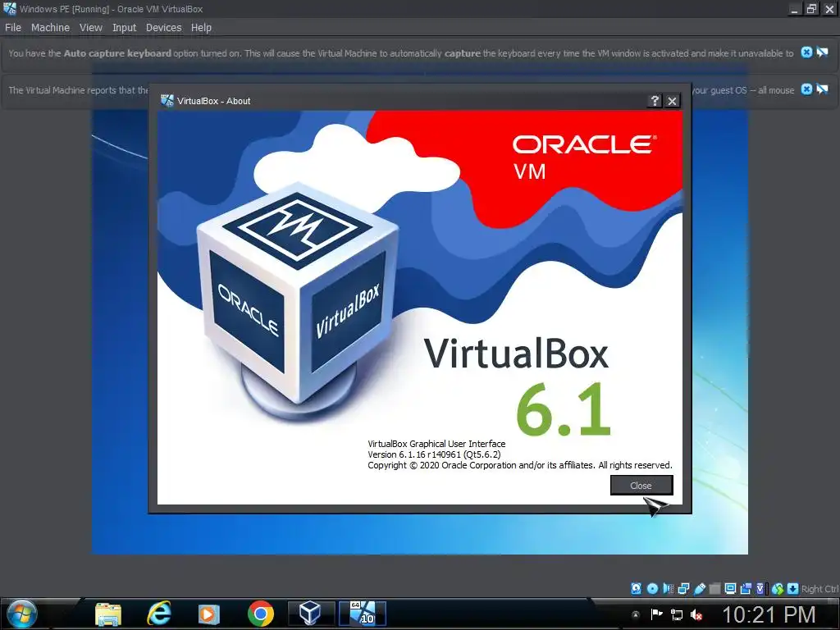Viewport: 840px width, 630px height.
Task: Click the 10:21 PM taskbar clock
Action: coord(769,614)
